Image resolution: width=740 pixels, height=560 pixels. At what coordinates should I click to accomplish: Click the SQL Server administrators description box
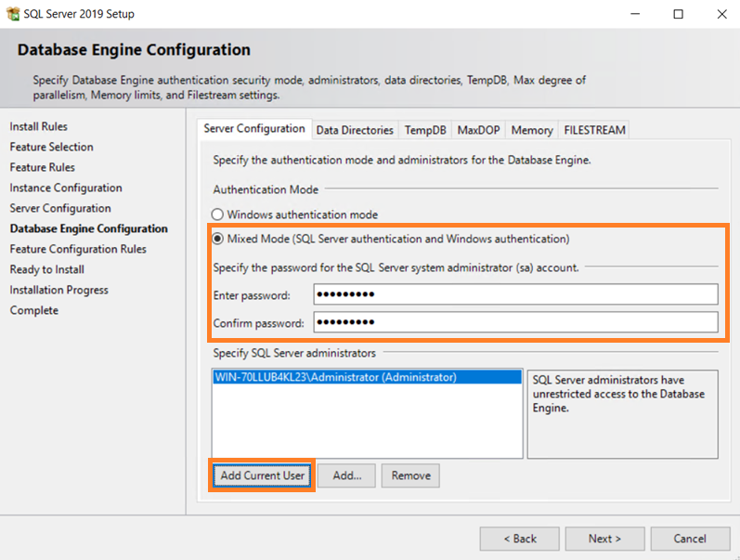tap(623, 414)
